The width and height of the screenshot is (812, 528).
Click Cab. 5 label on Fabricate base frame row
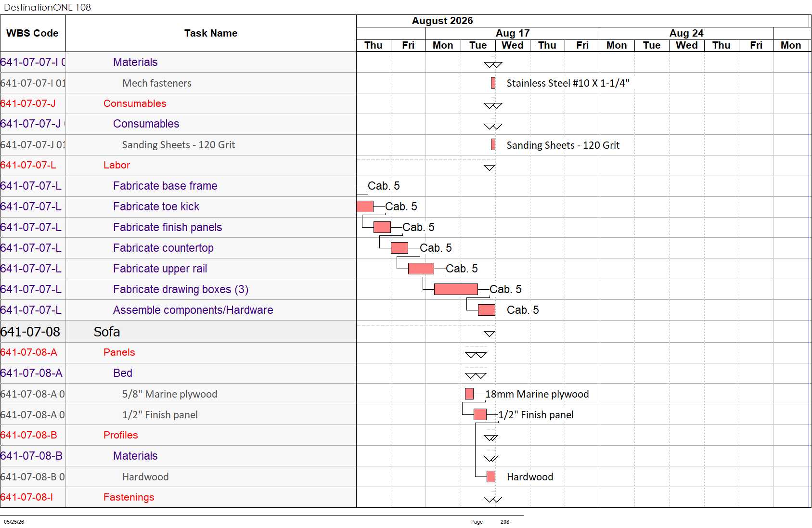pos(384,186)
